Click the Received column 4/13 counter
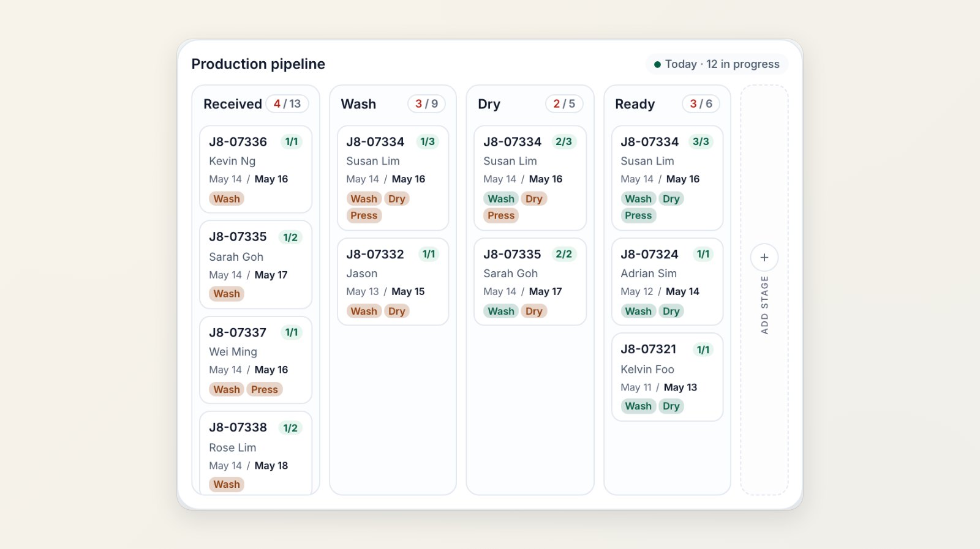 point(287,104)
